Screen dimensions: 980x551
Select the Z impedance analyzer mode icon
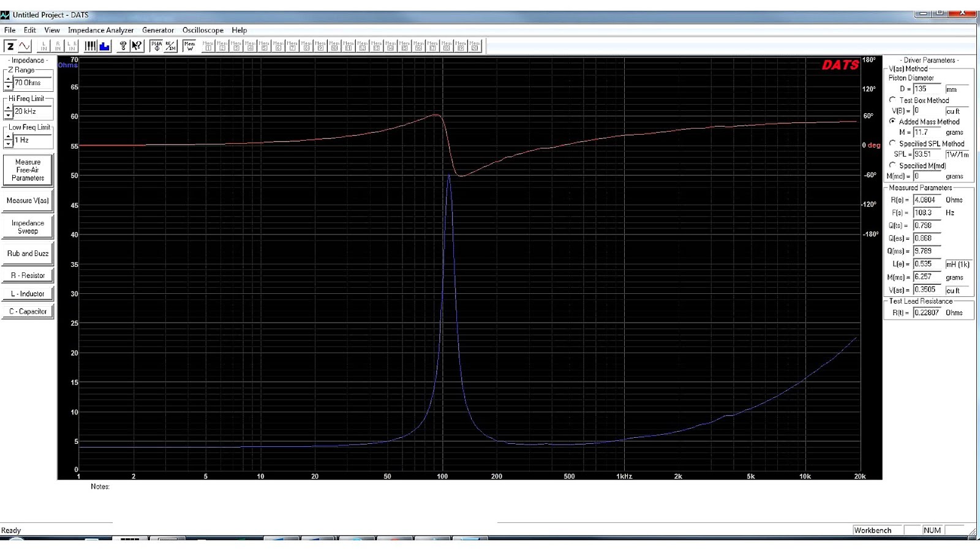click(10, 46)
